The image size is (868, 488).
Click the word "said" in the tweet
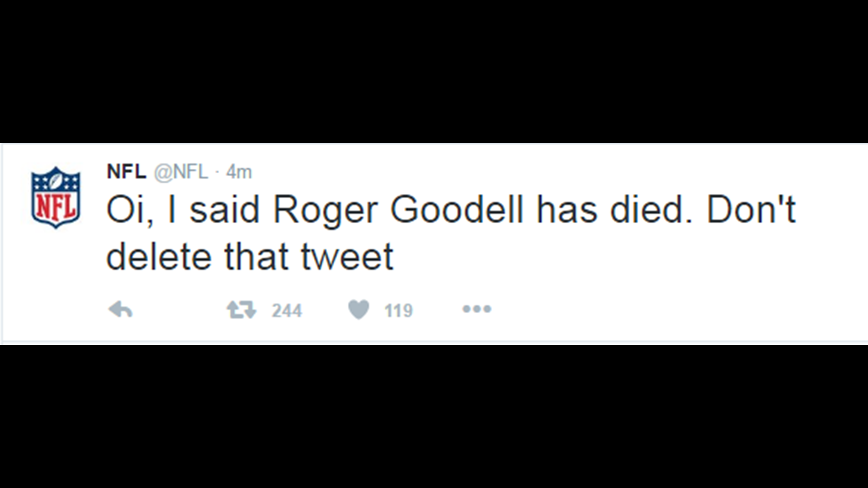(x=225, y=210)
